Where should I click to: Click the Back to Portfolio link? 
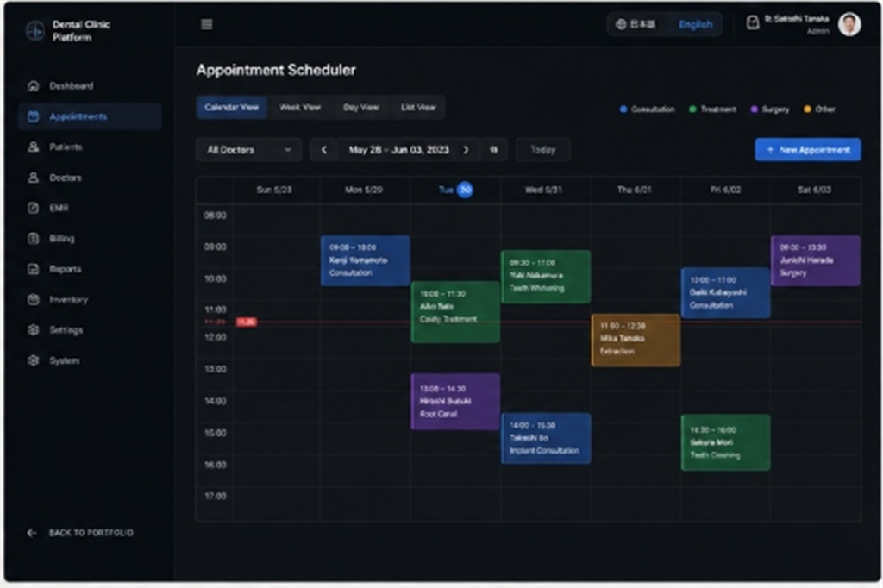[80, 532]
